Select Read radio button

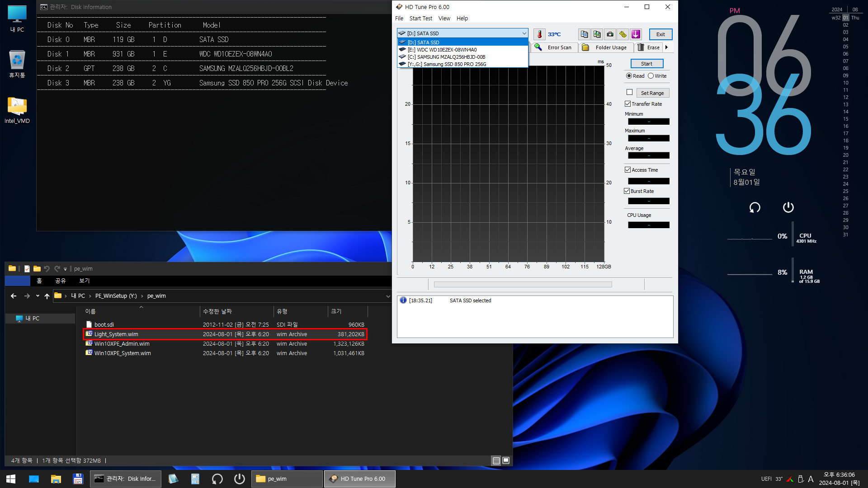(629, 76)
